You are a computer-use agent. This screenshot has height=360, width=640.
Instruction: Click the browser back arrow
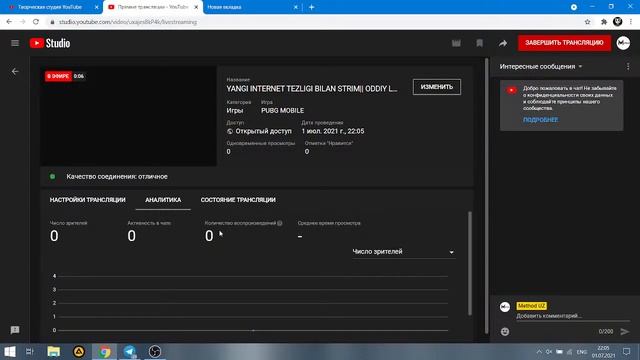pyautogui.click(x=9, y=22)
